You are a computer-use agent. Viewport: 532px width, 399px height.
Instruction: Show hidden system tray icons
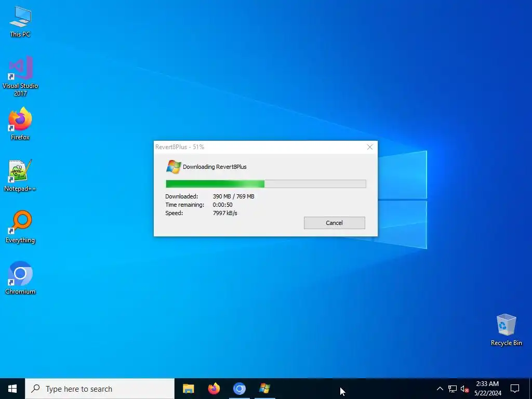440,389
